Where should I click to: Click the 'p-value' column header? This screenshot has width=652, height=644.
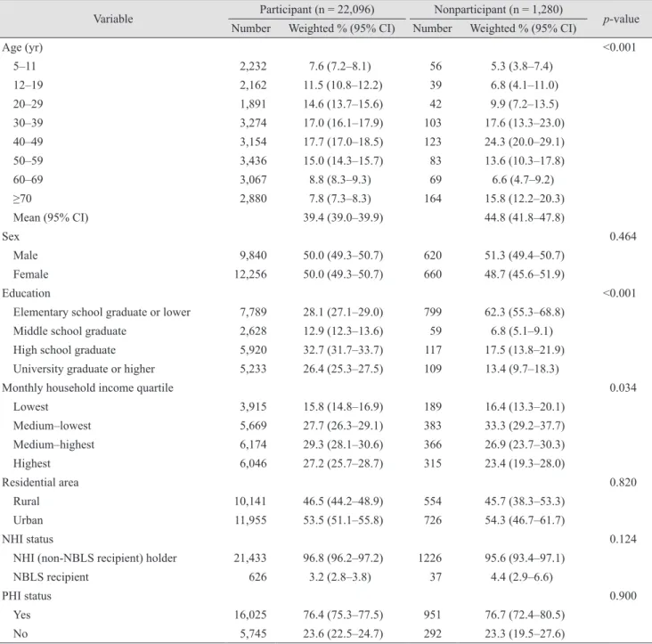click(621, 19)
